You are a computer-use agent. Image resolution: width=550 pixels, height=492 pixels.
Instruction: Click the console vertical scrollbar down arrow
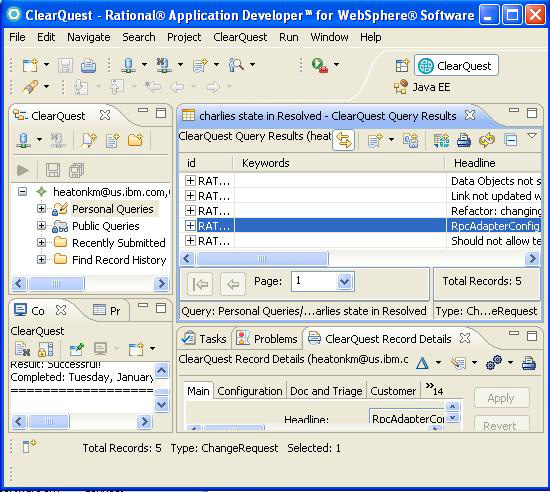(162, 405)
